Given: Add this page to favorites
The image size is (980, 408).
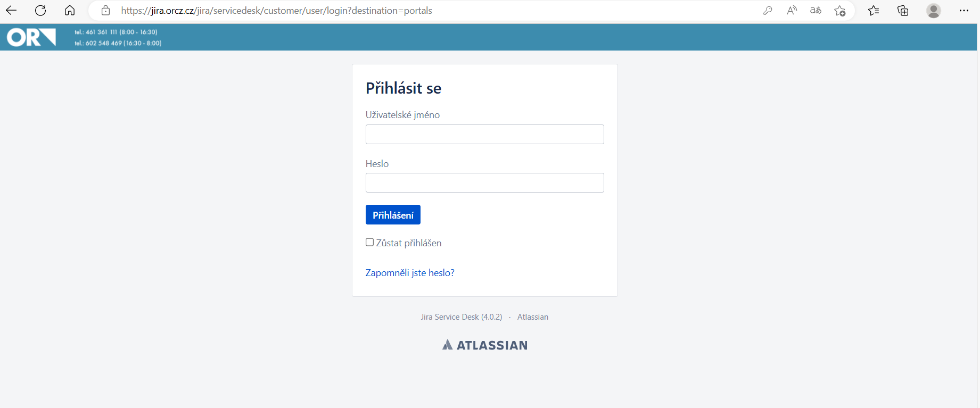Looking at the screenshot, I should coord(840,11).
